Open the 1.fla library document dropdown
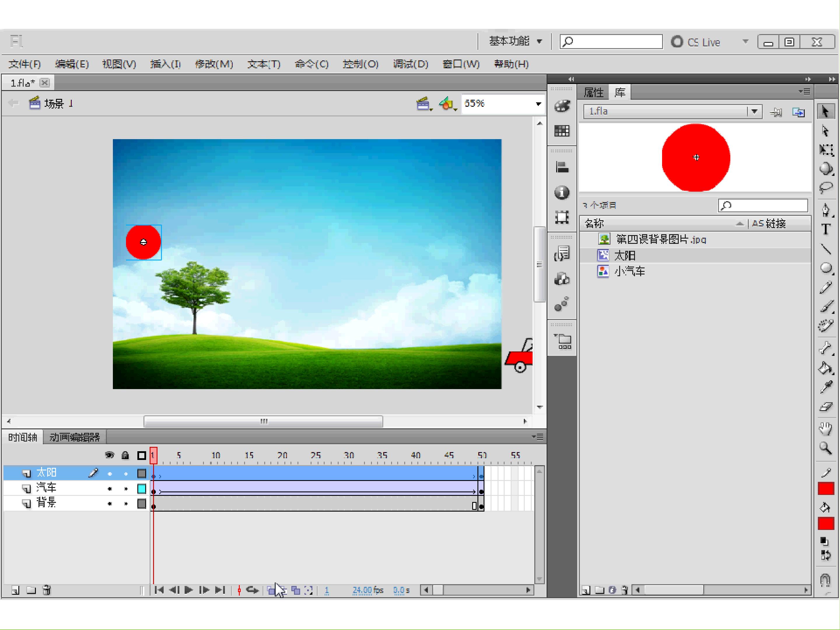 pos(755,112)
